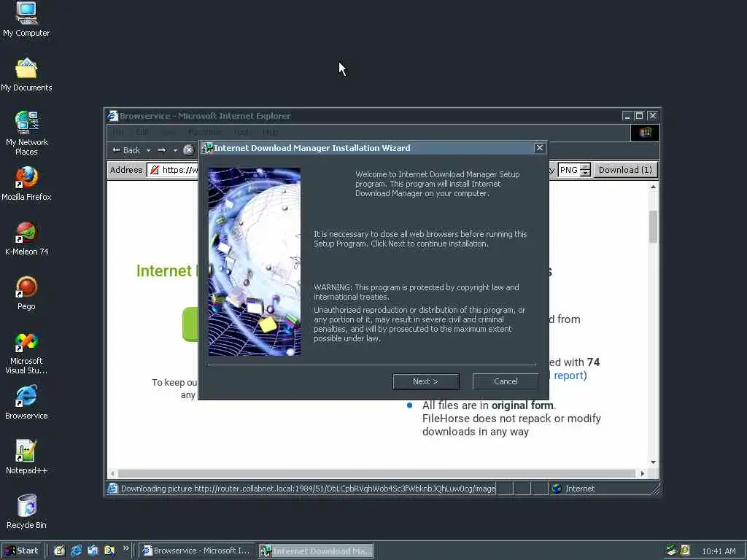Cancel the Internet Download Manager setup
The width and height of the screenshot is (747, 560).
pyautogui.click(x=506, y=381)
